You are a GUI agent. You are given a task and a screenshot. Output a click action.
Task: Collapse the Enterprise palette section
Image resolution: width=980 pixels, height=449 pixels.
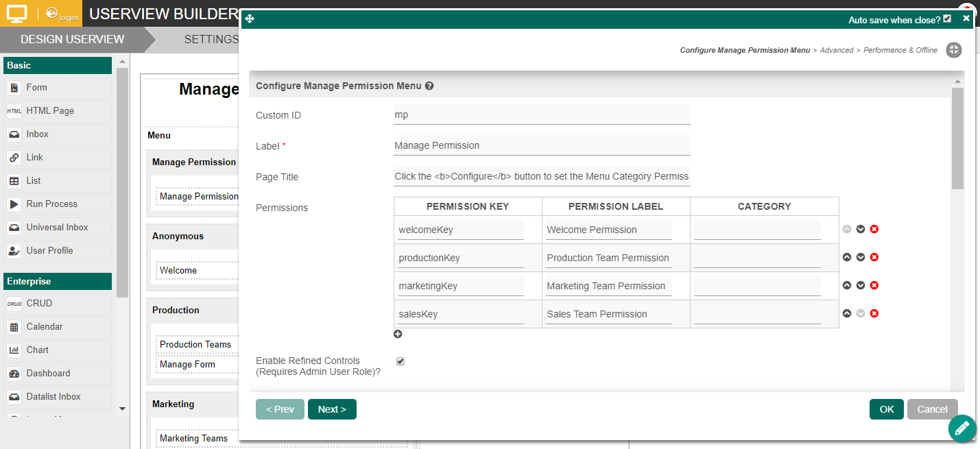58,282
